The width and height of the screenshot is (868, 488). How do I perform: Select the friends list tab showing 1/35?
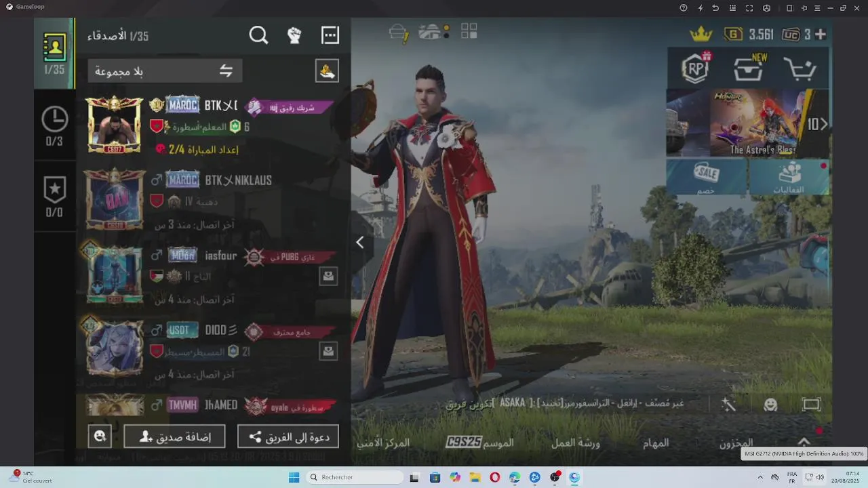[x=54, y=54]
